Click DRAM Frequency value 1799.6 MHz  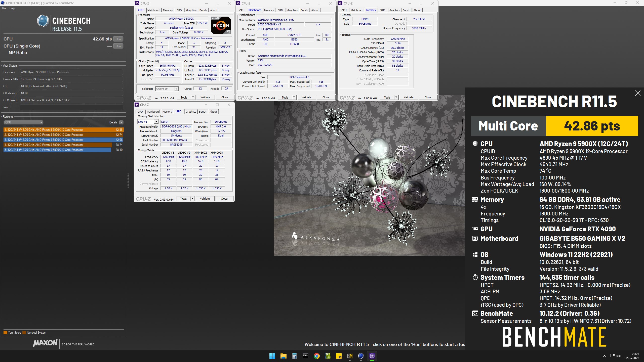tap(397, 39)
